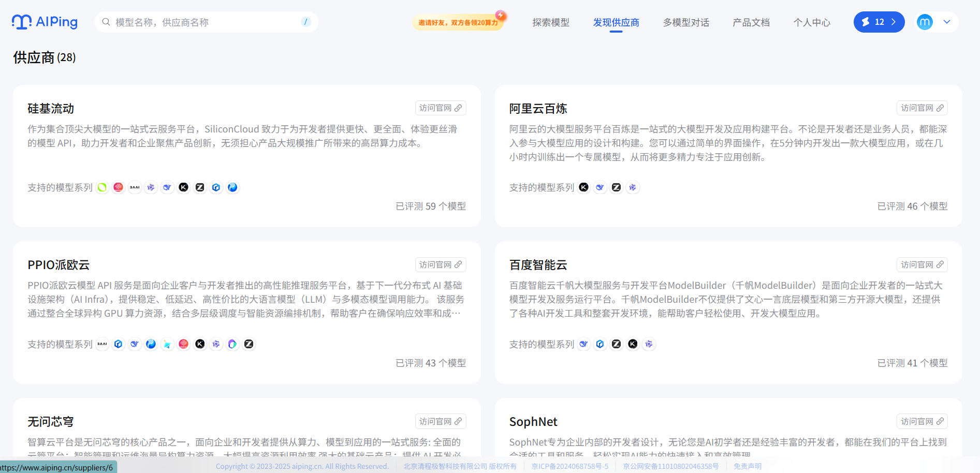Image resolution: width=980 pixels, height=473 pixels.
Task: Click the Kimi K icon under 阿里云百炼
Action: tap(584, 187)
